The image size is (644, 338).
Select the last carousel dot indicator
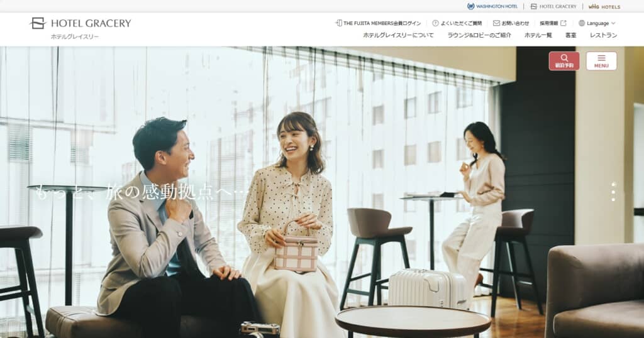[x=613, y=199]
